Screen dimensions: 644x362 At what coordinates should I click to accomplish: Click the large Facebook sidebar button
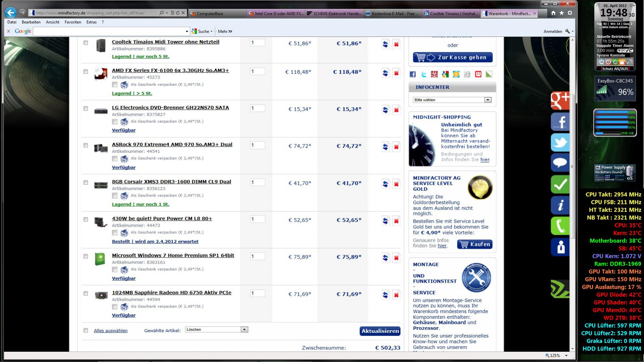(x=560, y=121)
